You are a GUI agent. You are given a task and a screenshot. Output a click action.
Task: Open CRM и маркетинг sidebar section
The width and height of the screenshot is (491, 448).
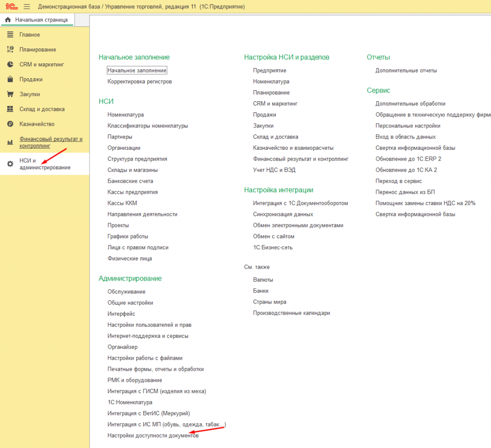[42, 65]
